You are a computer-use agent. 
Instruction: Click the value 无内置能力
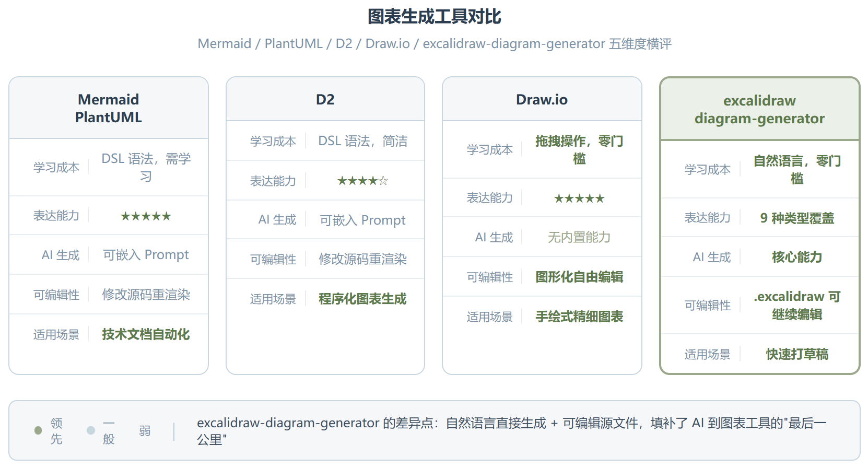coord(580,237)
